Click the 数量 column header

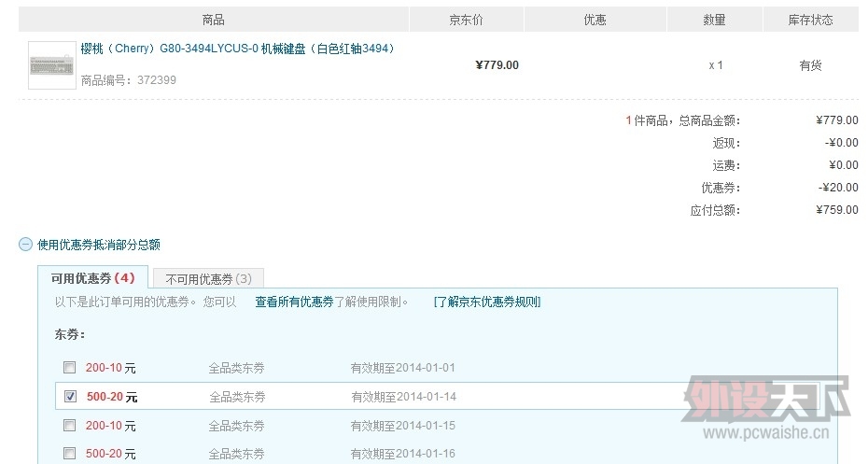point(715,20)
